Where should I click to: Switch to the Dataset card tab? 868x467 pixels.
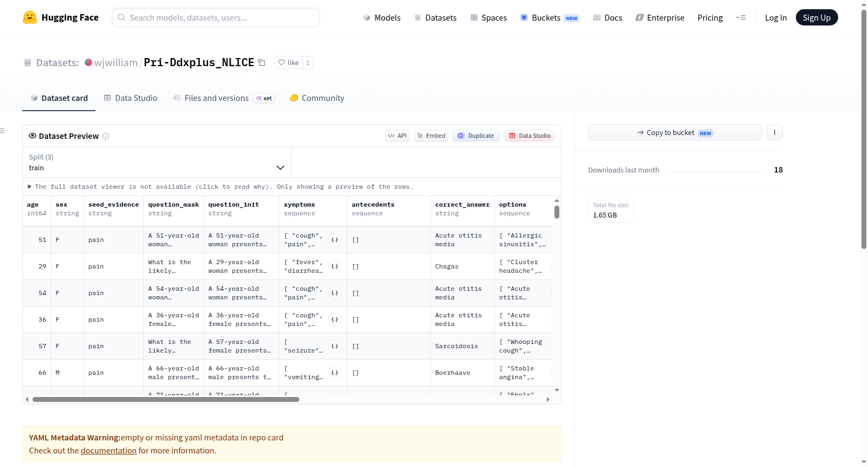coord(59,98)
